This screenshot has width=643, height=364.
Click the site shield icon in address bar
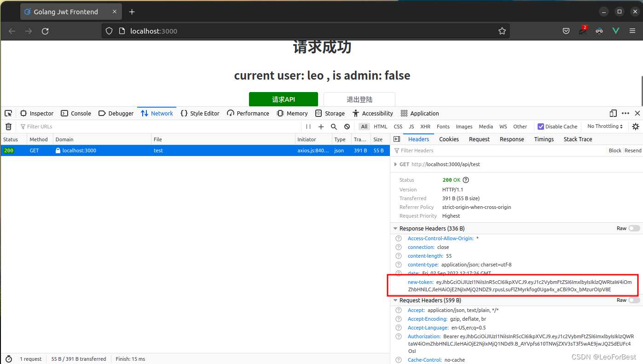point(109,31)
